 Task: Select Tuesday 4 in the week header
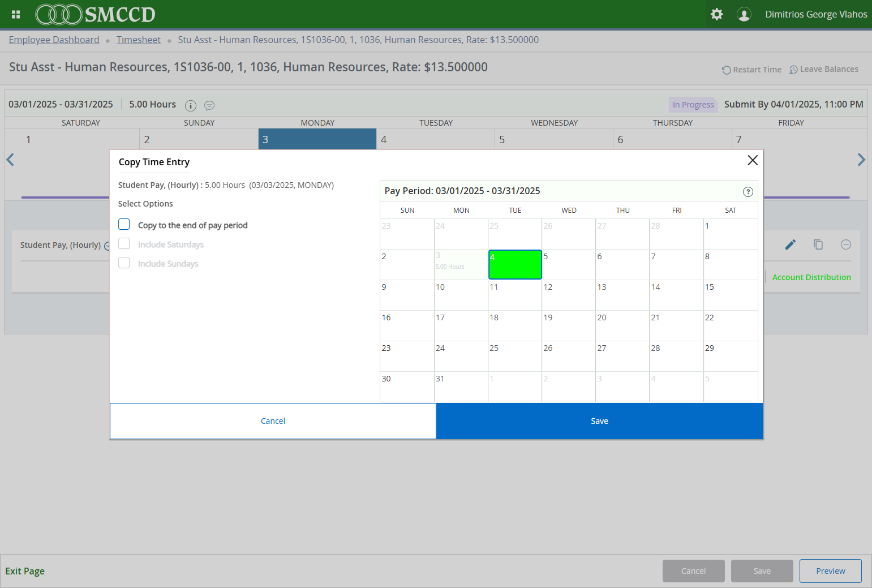click(x=436, y=139)
